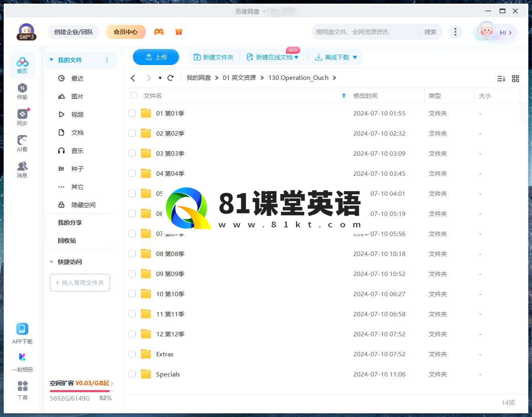The height and width of the screenshot is (417, 532).
Task: Click the user avatar in top-left corner
Action: [26, 32]
